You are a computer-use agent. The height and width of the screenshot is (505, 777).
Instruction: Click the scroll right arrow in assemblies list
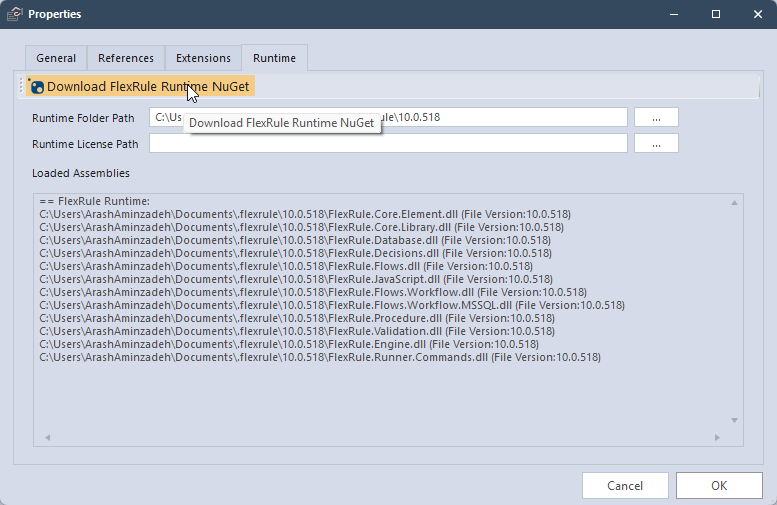coord(717,438)
